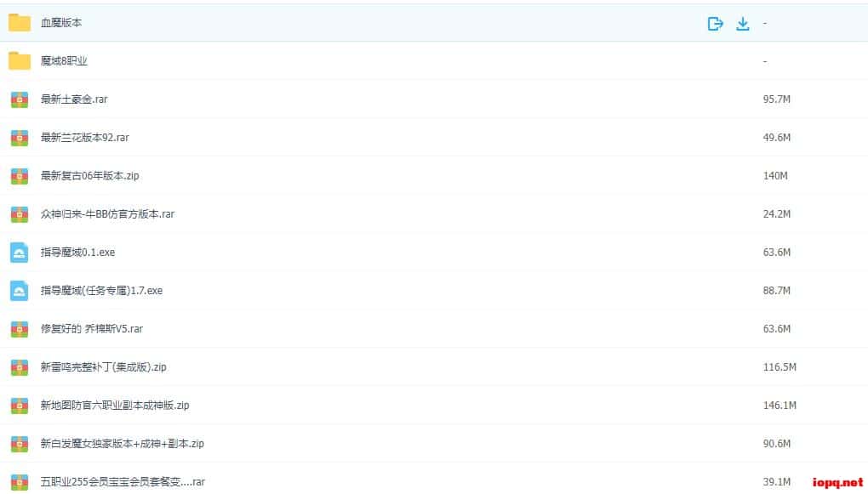Screen dimensions: 868x494
Task: Click the exe icon beside 指导魔域(任务专属)1.7.exe
Action: point(20,291)
